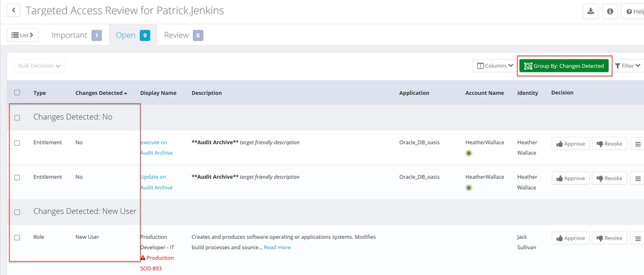644x275 pixels.
Task: Select the checkbox for the New User Role row
Action: pyautogui.click(x=17, y=237)
